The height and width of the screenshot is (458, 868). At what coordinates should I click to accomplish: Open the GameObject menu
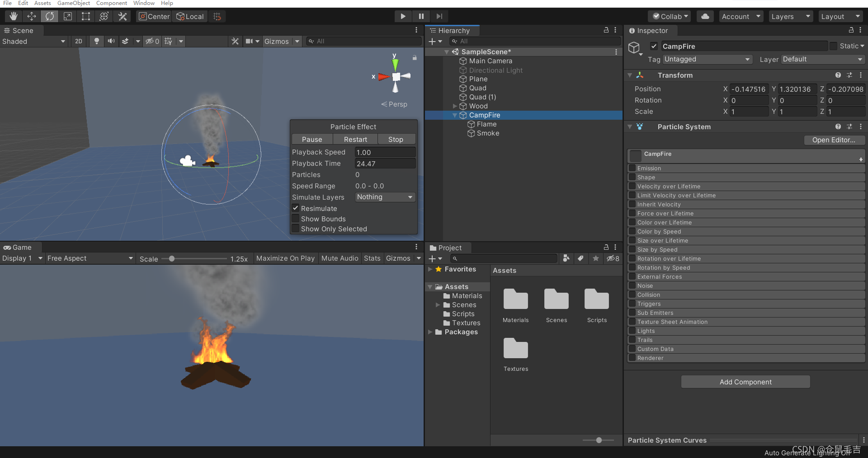[73, 3]
